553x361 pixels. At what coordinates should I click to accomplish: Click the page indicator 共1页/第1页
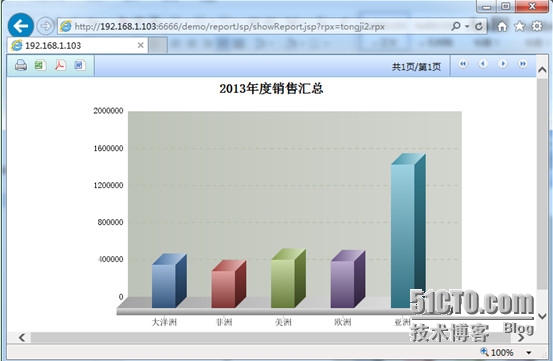point(417,67)
